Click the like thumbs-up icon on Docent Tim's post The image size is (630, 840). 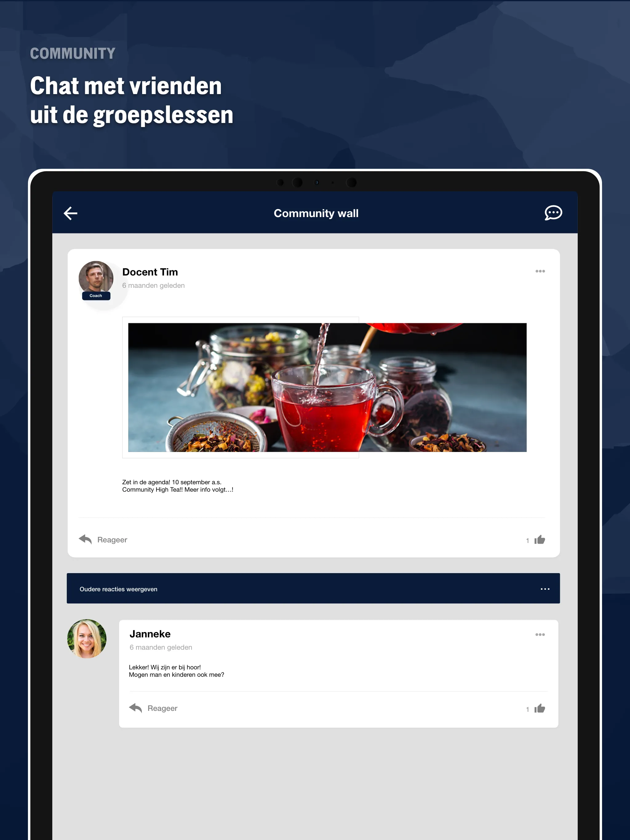(540, 540)
